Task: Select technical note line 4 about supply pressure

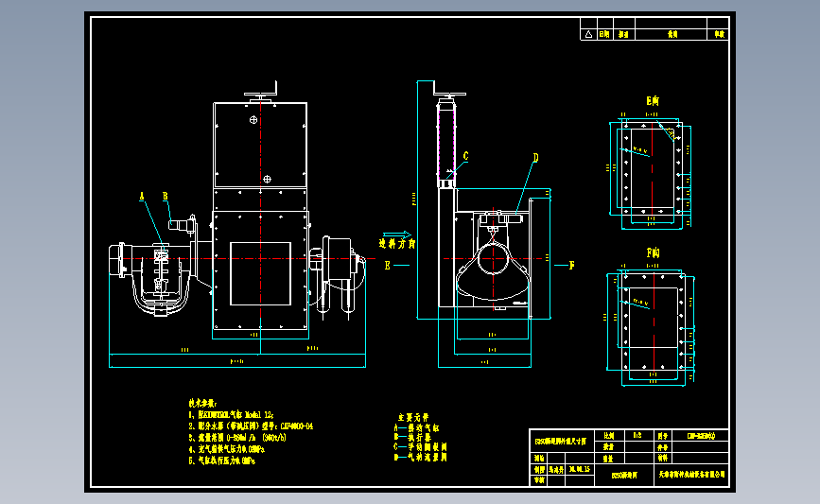Action: tap(226, 449)
